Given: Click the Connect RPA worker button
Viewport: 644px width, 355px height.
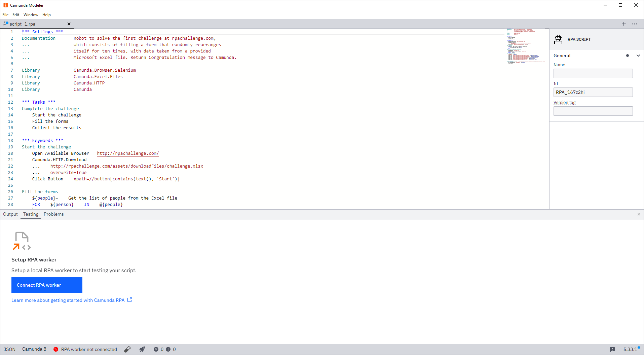Looking at the screenshot, I should click(x=47, y=285).
